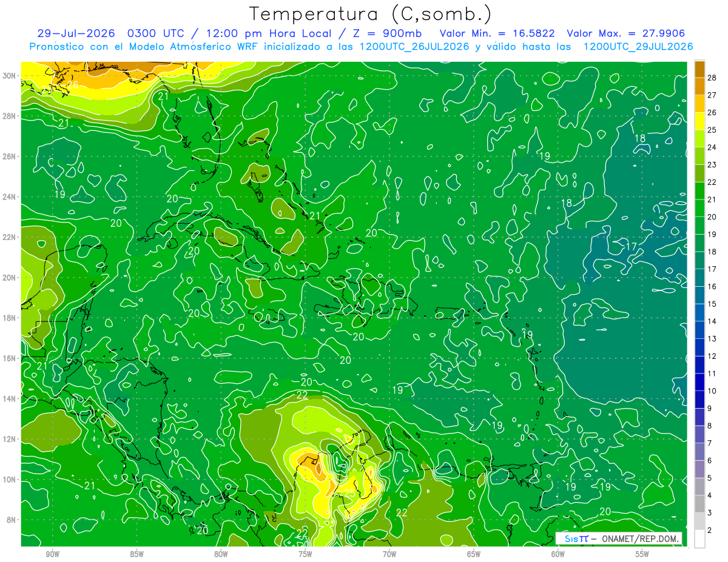Click the "8N" latitude axis label
Viewport: 728px width, 562px height.
(12, 520)
